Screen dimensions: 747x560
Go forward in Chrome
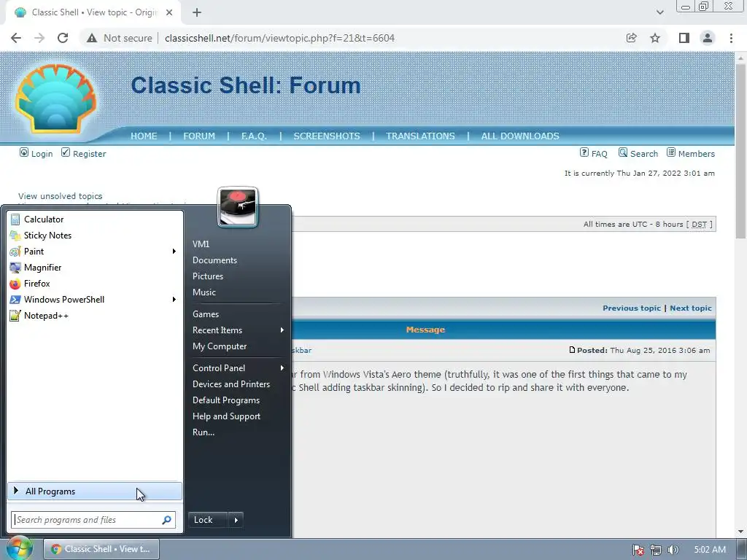click(x=39, y=38)
